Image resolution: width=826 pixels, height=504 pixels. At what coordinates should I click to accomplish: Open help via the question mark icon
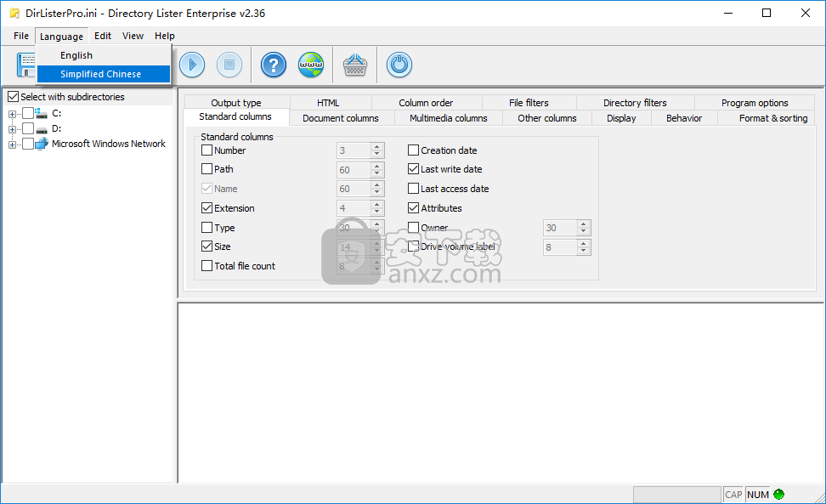pyautogui.click(x=273, y=65)
